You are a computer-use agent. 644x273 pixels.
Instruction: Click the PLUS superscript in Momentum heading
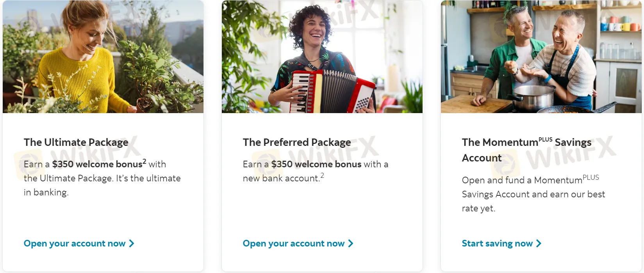coord(545,140)
